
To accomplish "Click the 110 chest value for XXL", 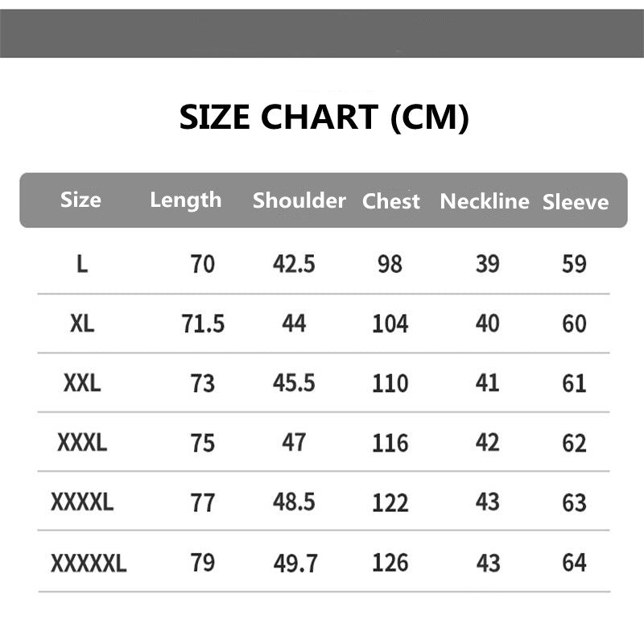I will [x=390, y=383].
